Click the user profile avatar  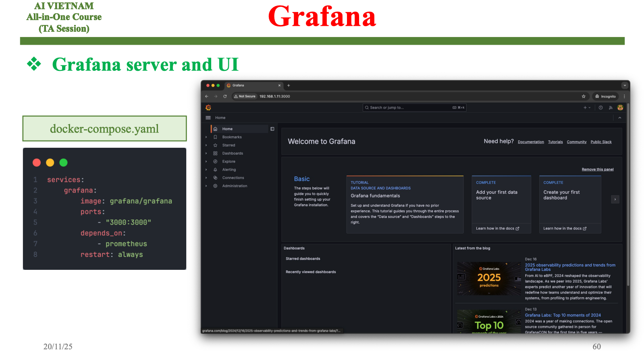pyautogui.click(x=620, y=108)
